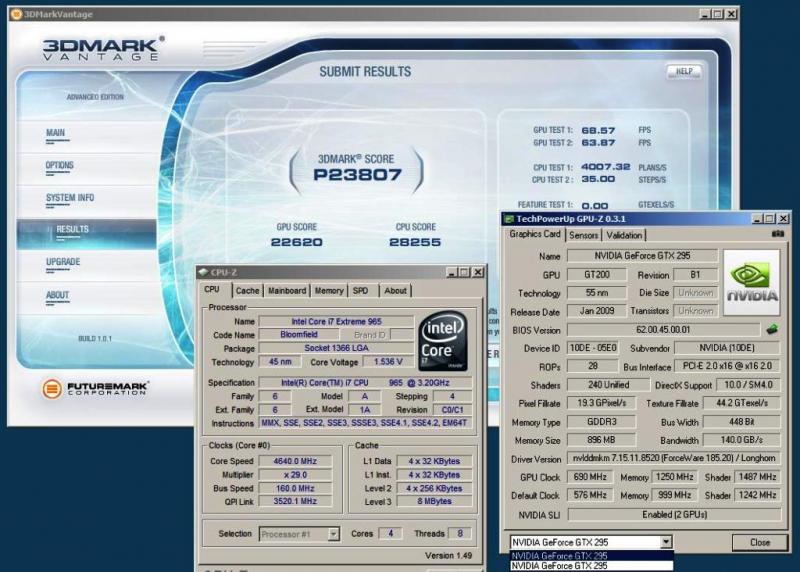The width and height of the screenshot is (800, 572).
Task: Select RESULTS in 3DMark Vantage sidebar
Action: 87,234
